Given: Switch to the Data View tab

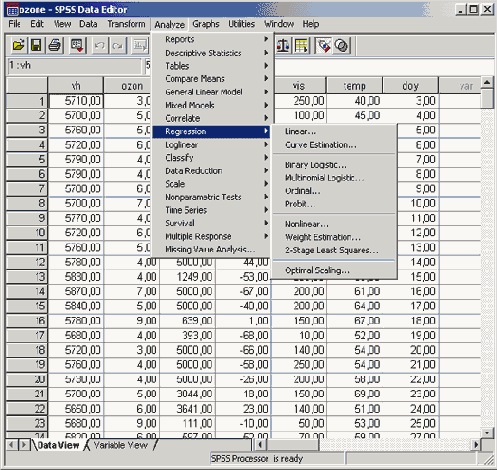Looking at the screenshot, I should (x=58, y=445).
